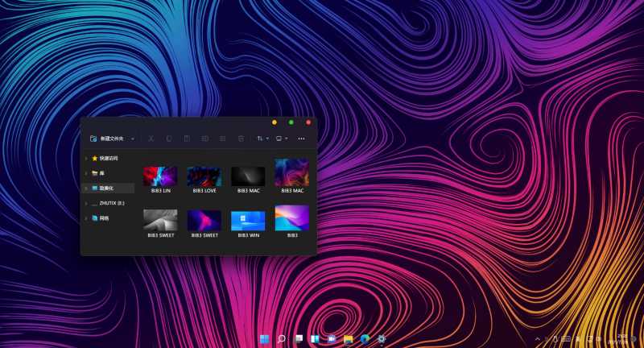Select the BIB3 WIN theme thumbnail

coord(248,221)
